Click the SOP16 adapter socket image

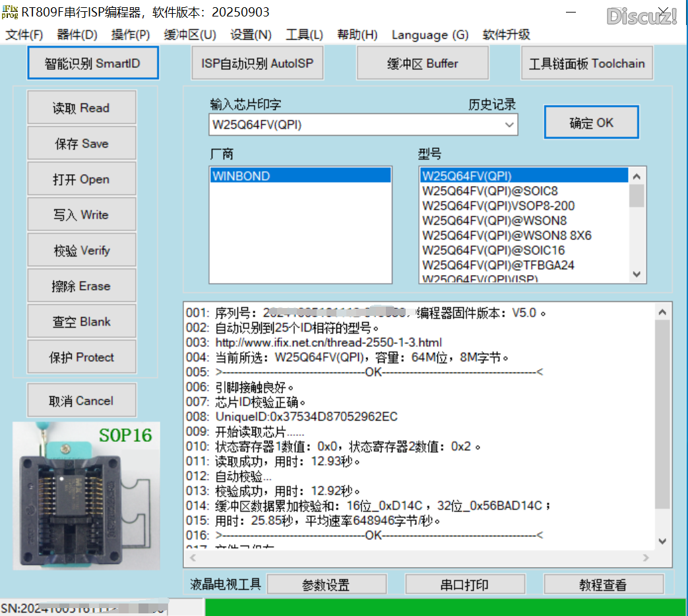click(86, 495)
